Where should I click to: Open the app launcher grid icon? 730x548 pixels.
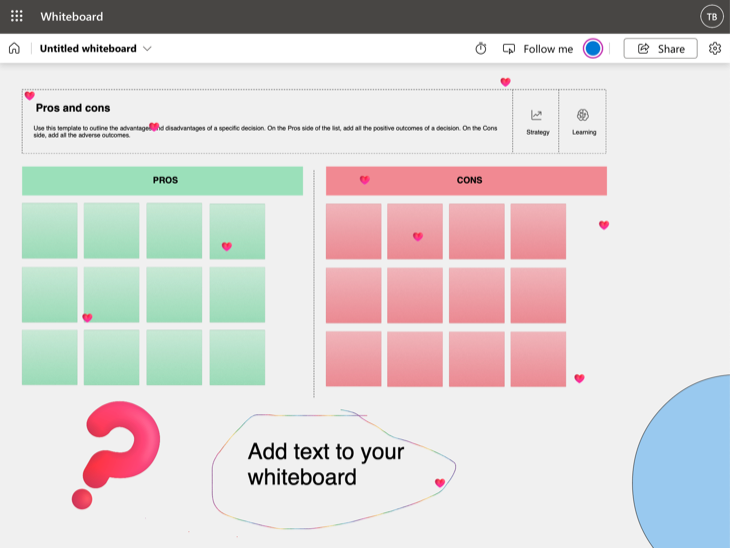17,16
